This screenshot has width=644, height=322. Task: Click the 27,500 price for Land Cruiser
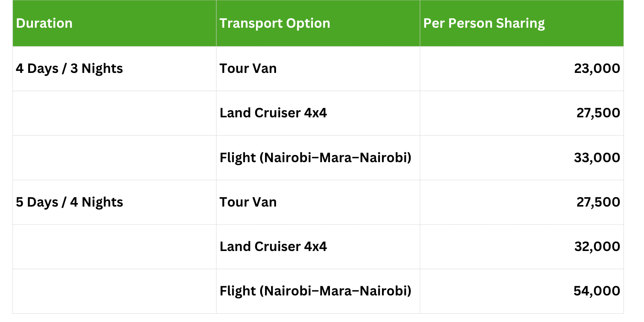(x=598, y=113)
